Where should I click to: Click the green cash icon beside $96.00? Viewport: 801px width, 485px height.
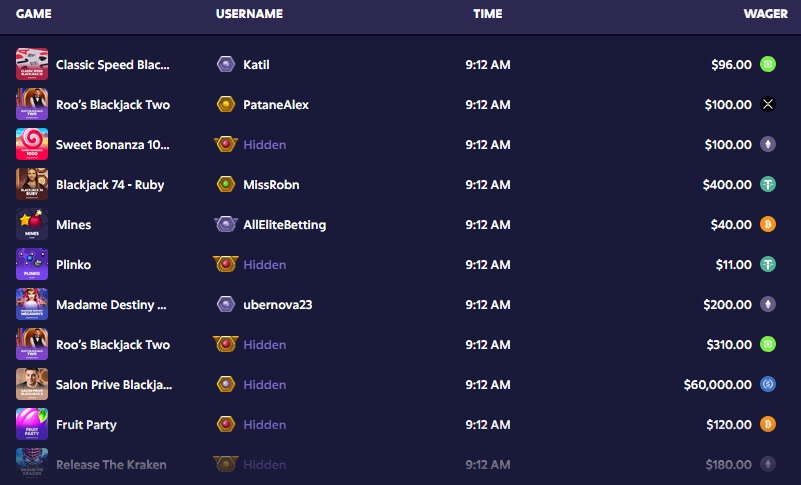tap(768, 64)
